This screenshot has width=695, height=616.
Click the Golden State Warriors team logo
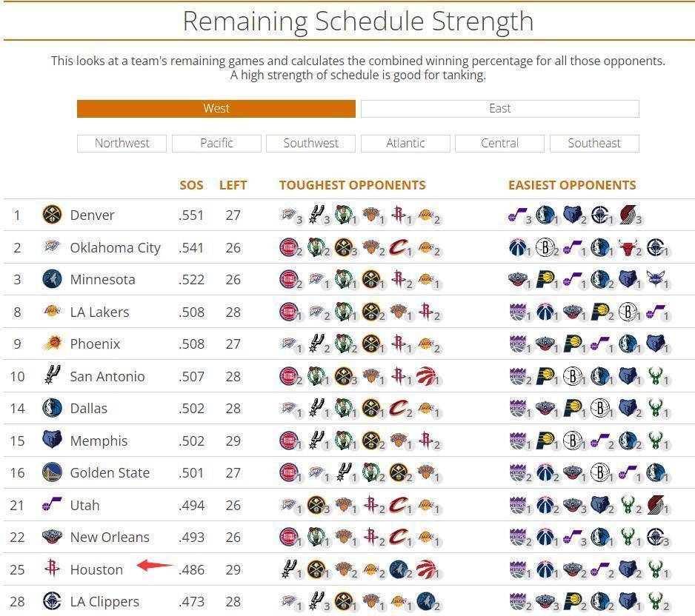coord(52,472)
